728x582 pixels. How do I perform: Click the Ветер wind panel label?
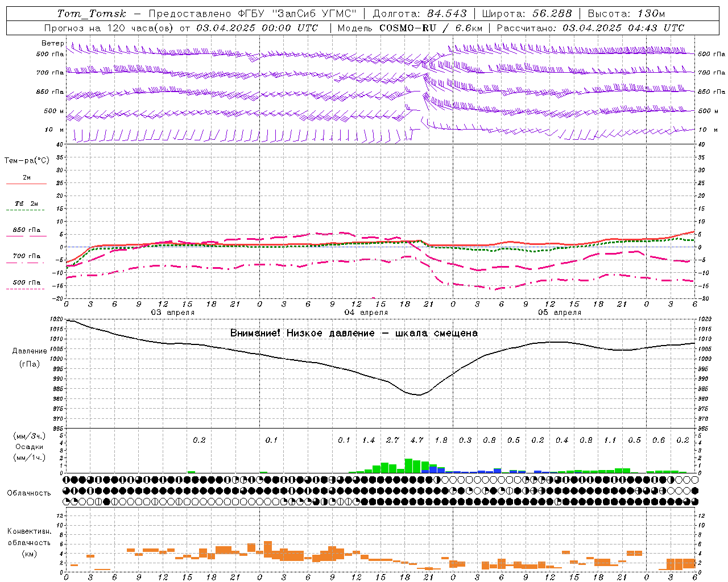pyautogui.click(x=53, y=43)
